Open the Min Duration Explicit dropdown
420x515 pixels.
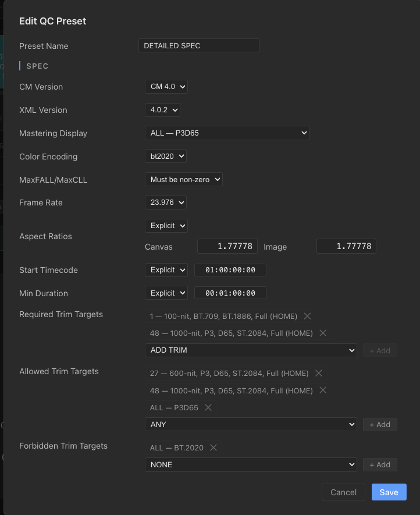click(x=166, y=293)
